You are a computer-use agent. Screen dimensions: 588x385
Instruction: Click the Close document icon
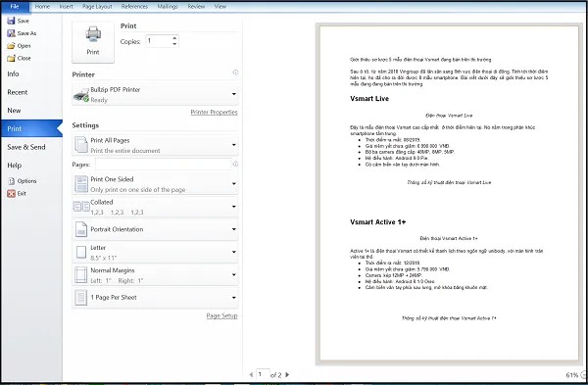point(11,58)
